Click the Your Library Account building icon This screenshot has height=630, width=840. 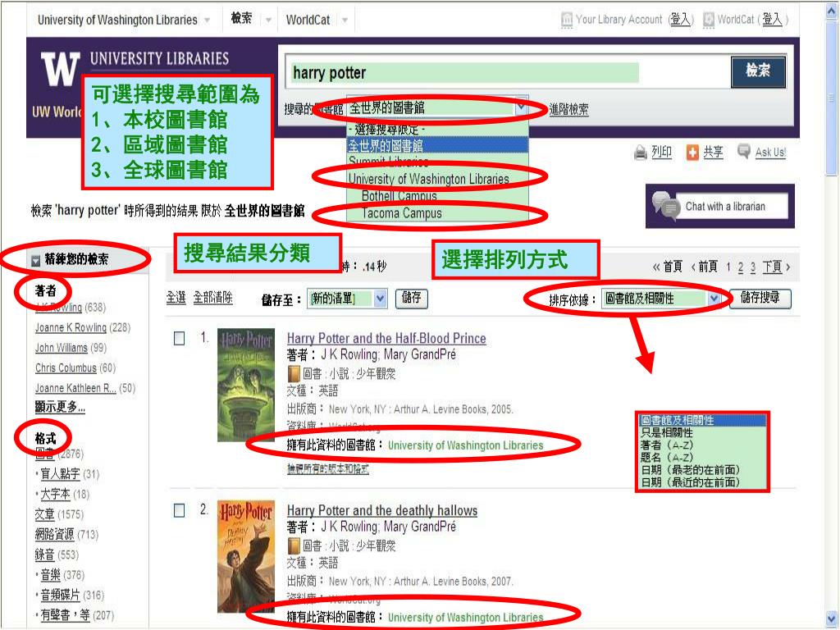click(x=567, y=21)
